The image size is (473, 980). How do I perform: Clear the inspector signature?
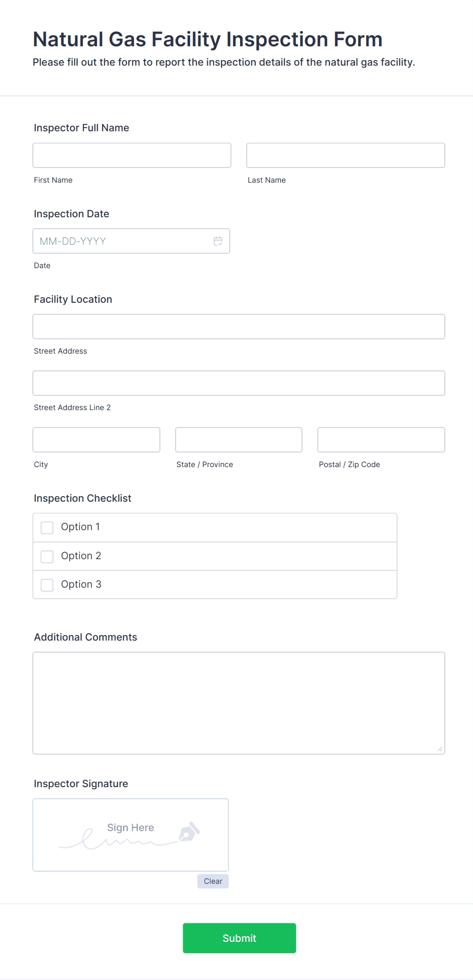point(213,881)
